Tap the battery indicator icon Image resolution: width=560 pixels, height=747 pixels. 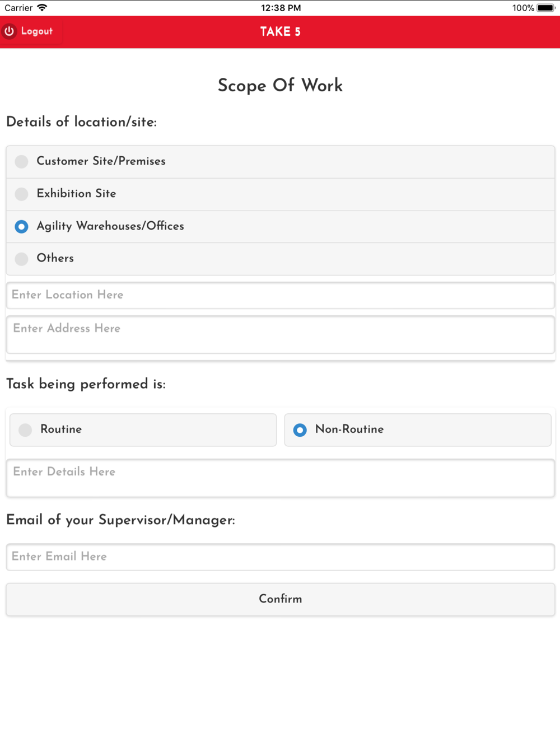546,8
